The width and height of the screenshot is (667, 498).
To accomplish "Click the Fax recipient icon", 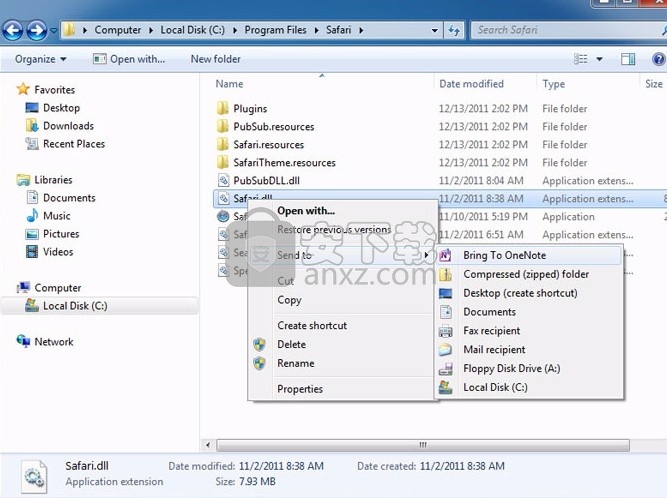I will point(445,331).
